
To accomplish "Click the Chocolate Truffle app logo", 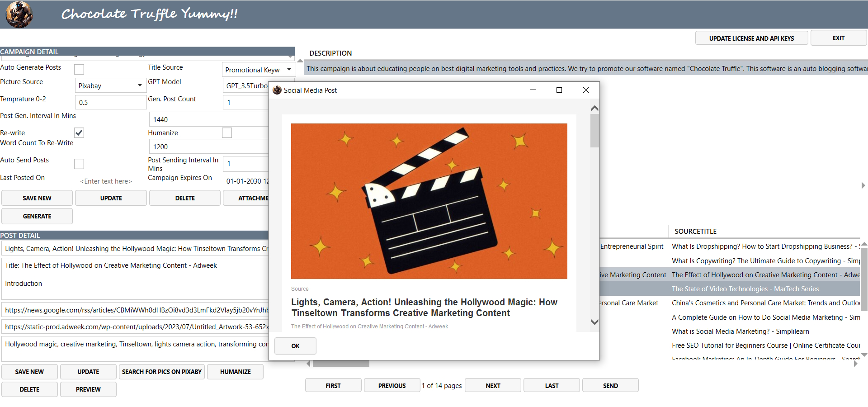I will 19,14.
